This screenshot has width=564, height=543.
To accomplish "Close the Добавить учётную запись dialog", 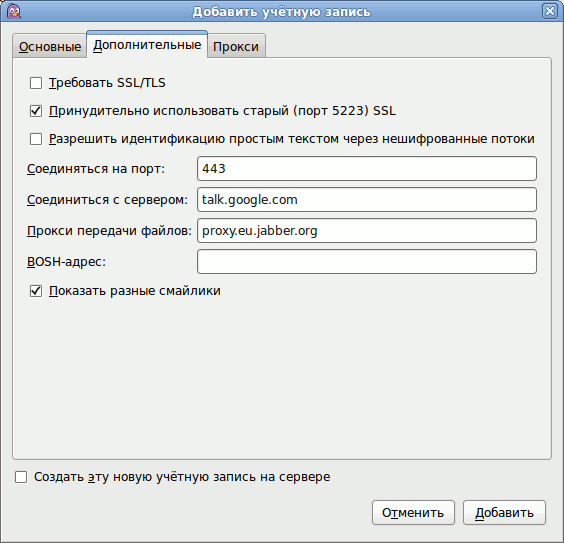I will (x=549, y=11).
